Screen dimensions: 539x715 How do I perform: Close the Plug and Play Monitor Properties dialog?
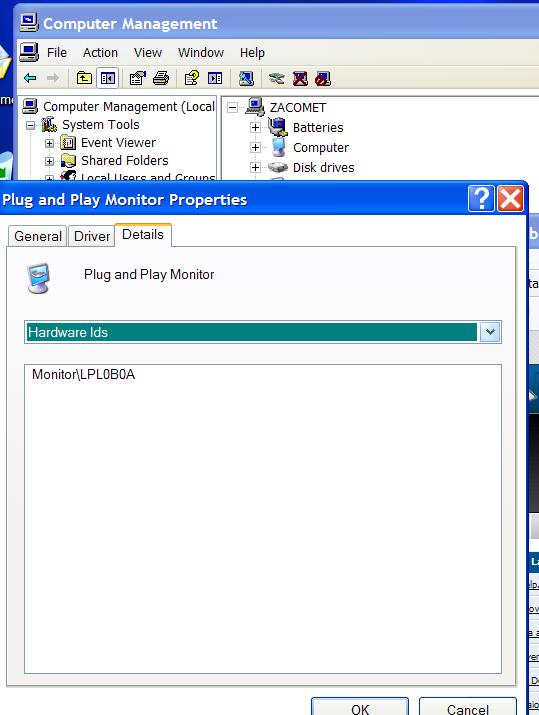(x=510, y=199)
